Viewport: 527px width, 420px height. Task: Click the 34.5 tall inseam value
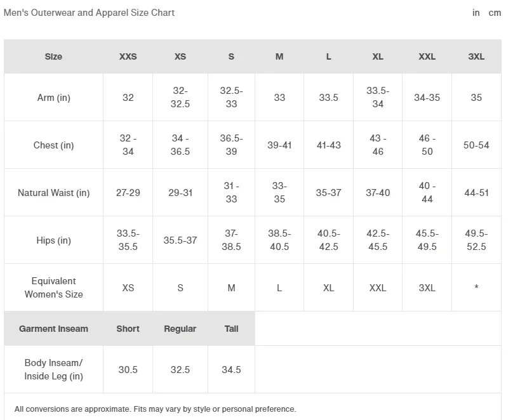231,370
